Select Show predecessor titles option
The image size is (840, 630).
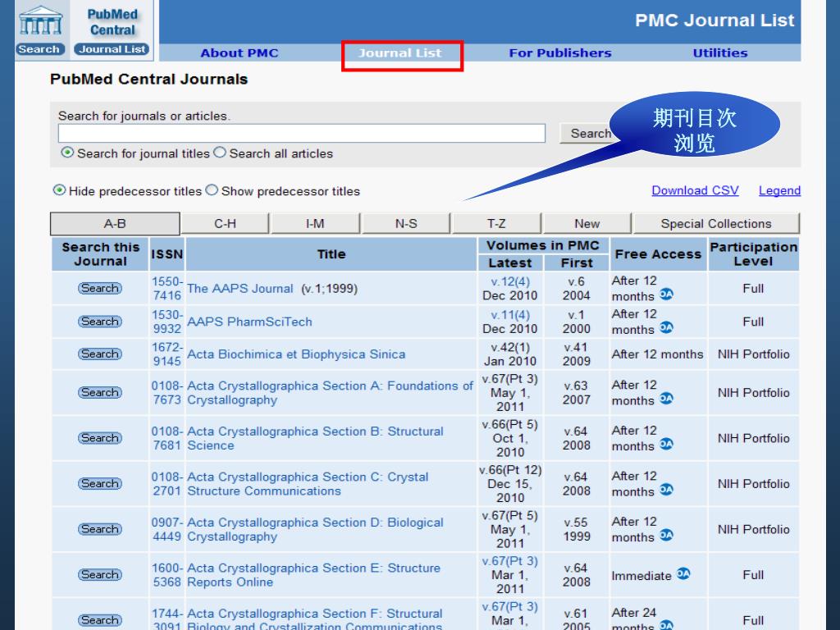[212, 190]
